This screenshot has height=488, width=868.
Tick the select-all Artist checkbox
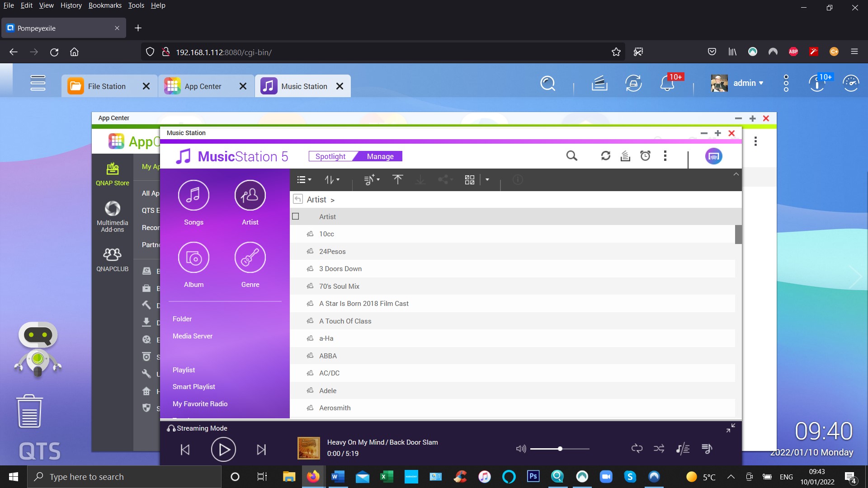click(296, 216)
